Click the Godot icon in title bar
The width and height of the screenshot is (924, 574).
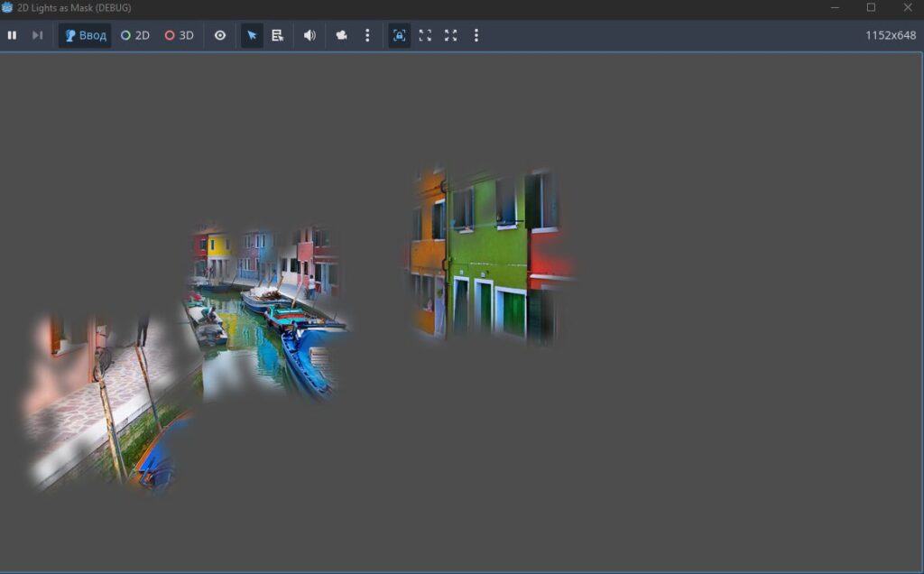coord(7,7)
